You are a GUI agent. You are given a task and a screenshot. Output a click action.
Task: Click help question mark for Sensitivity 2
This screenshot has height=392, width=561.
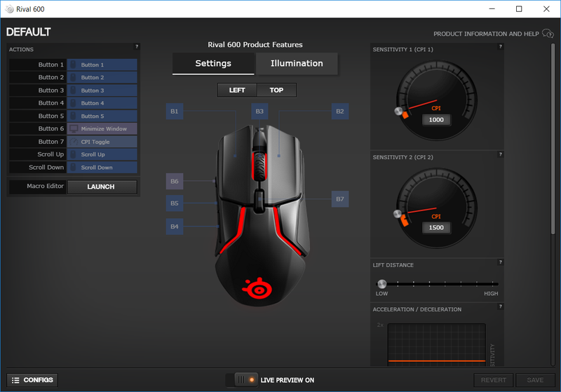pyautogui.click(x=500, y=154)
